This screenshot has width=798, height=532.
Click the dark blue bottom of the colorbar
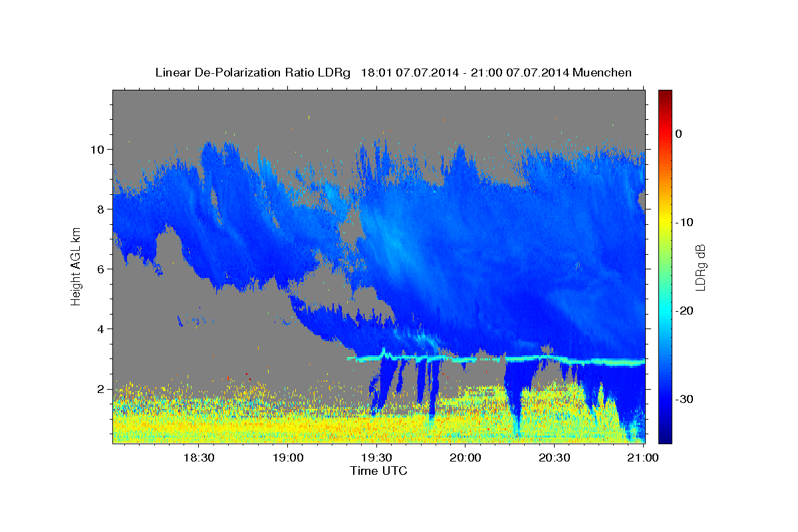coord(665,436)
